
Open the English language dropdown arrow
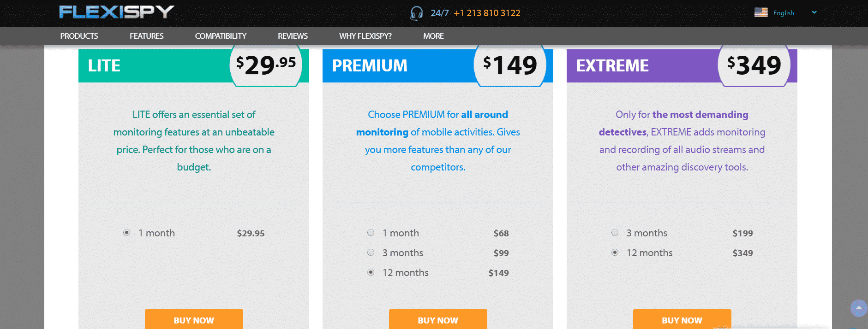pos(814,12)
